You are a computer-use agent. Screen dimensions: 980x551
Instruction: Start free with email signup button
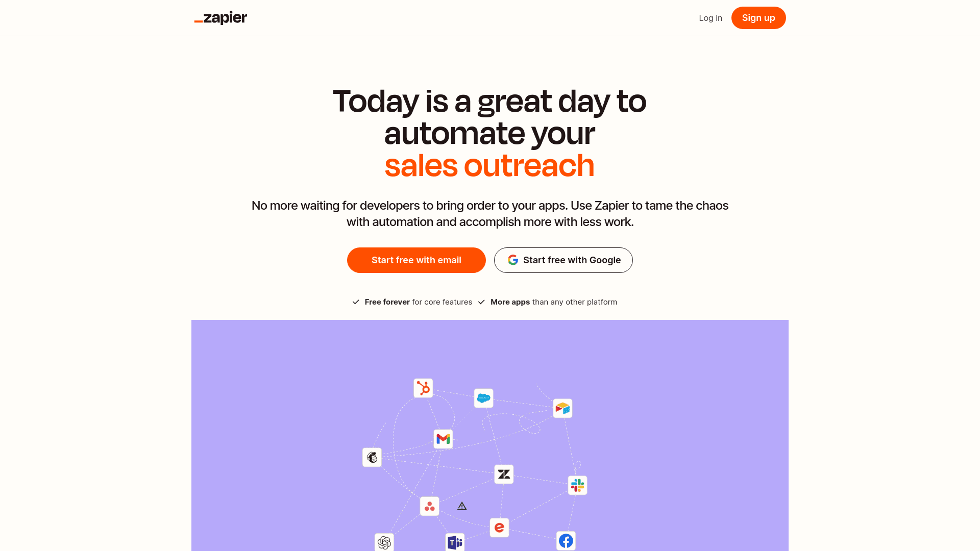pos(416,260)
